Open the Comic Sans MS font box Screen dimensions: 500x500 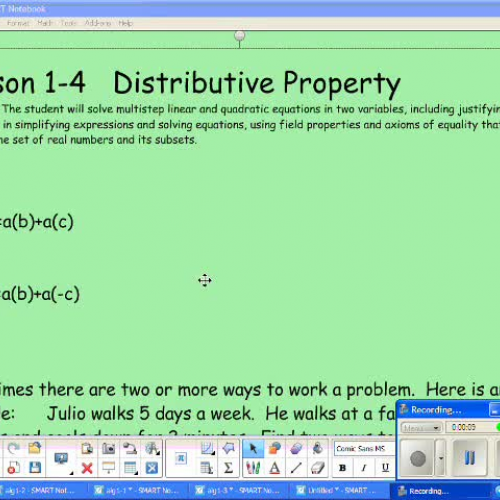click(365, 449)
